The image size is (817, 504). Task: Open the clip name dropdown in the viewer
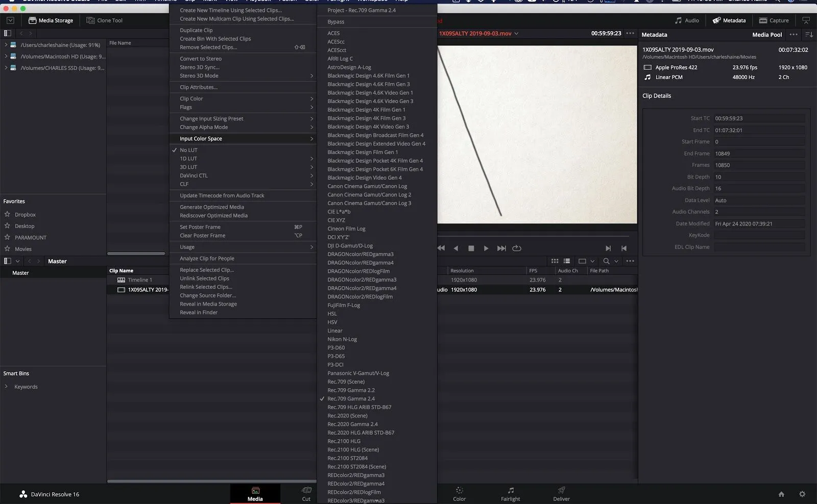[x=516, y=34]
